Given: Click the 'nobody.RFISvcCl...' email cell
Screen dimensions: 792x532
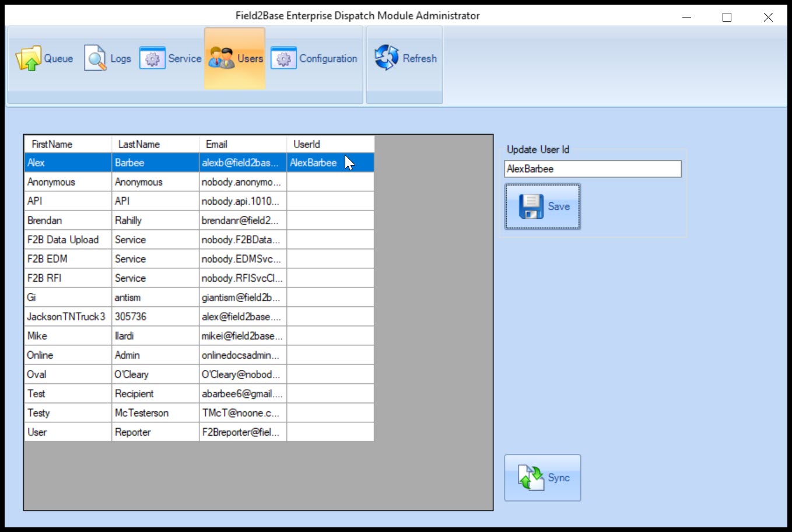Looking at the screenshot, I should [243, 278].
